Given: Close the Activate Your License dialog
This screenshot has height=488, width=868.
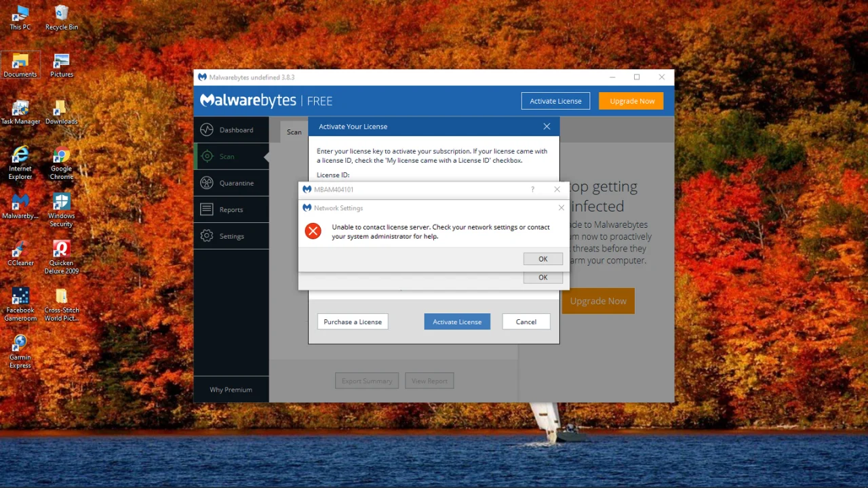Looking at the screenshot, I should point(547,126).
